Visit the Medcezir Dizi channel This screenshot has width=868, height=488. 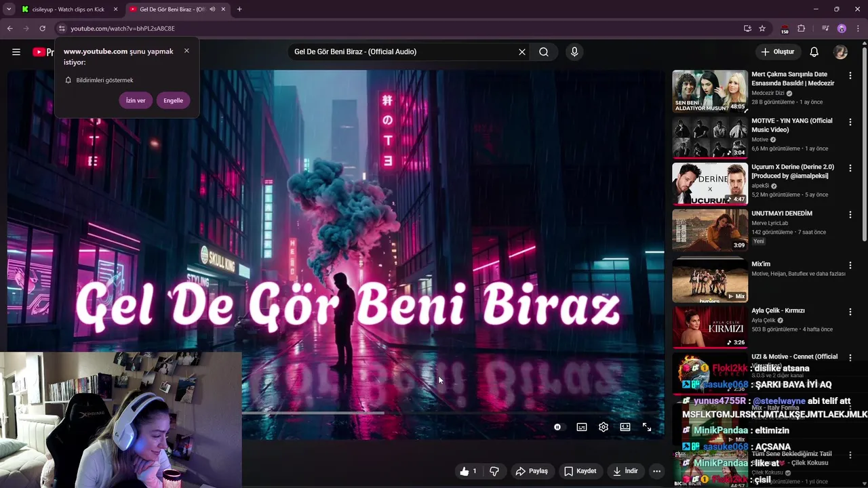[768, 93]
